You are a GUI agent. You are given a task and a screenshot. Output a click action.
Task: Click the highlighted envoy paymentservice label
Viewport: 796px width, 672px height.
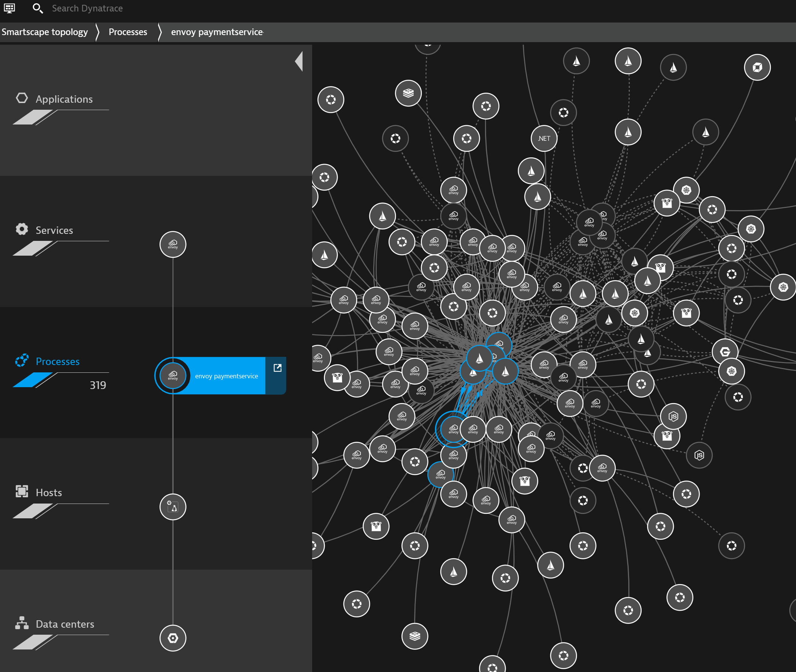coord(226,376)
